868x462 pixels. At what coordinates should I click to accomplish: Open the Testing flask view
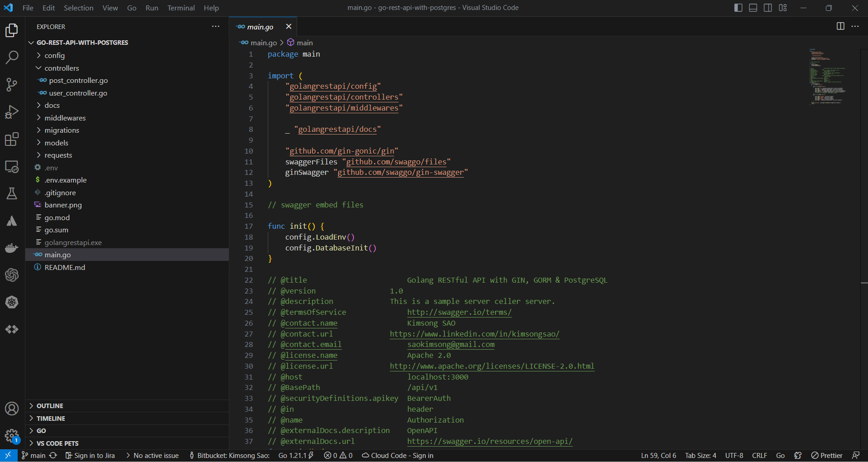click(x=12, y=193)
